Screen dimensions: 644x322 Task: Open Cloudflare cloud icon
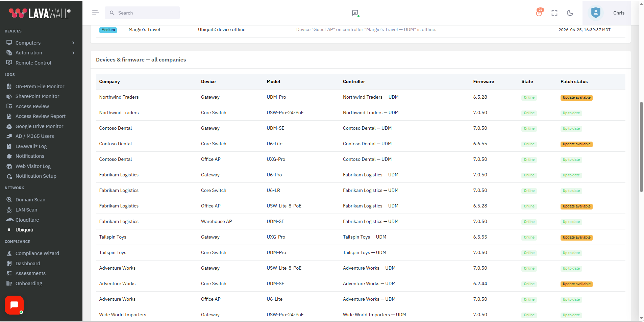tap(9, 220)
